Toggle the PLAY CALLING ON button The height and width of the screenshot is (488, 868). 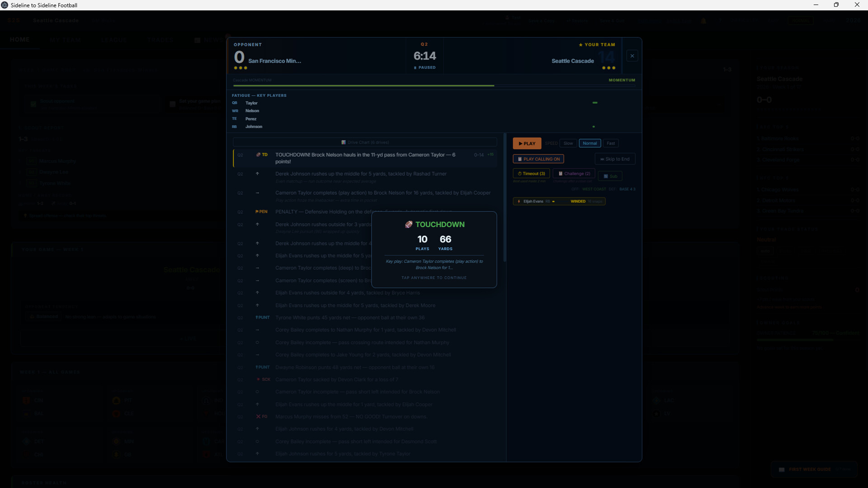click(x=538, y=159)
